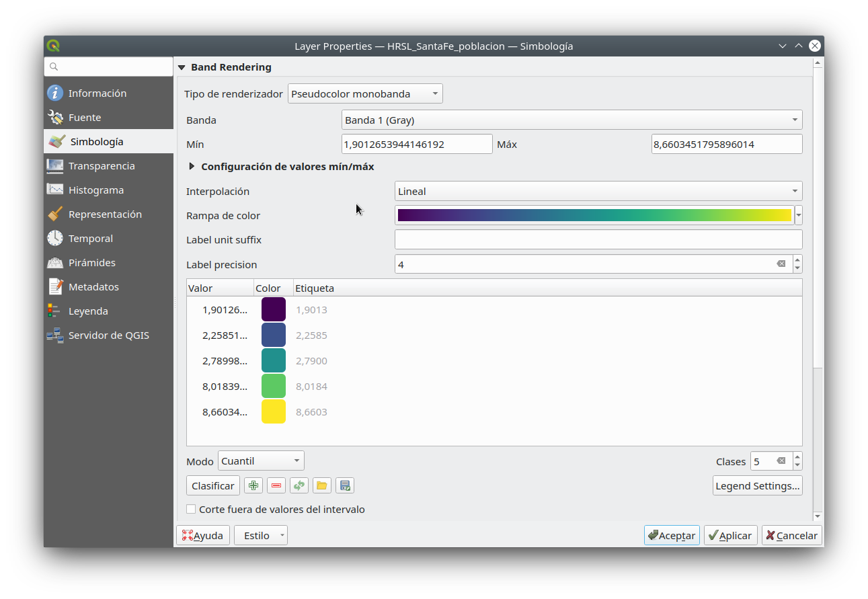Image resolution: width=868 pixels, height=599 pixels.
Task: Clear the Clases value field
Action: (x=781, y=461)
